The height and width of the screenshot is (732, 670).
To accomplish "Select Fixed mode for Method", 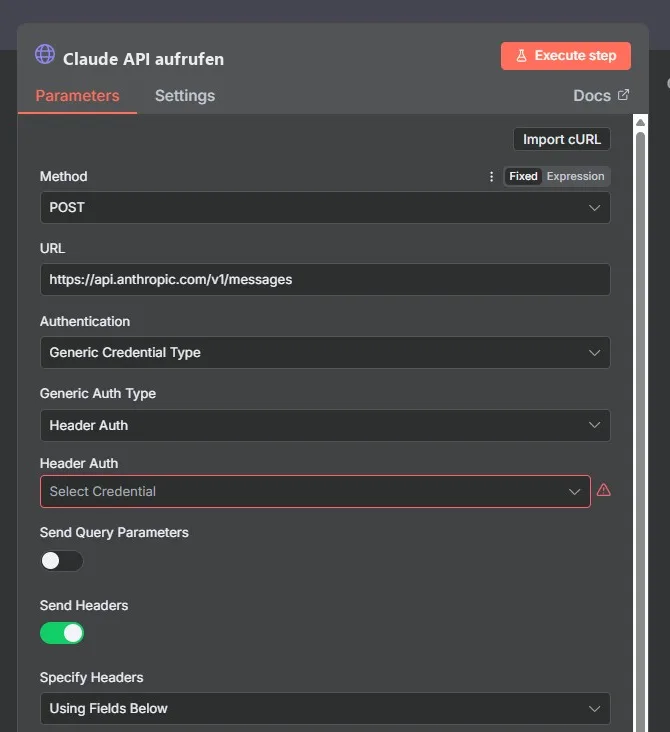I will coord(523,176).
